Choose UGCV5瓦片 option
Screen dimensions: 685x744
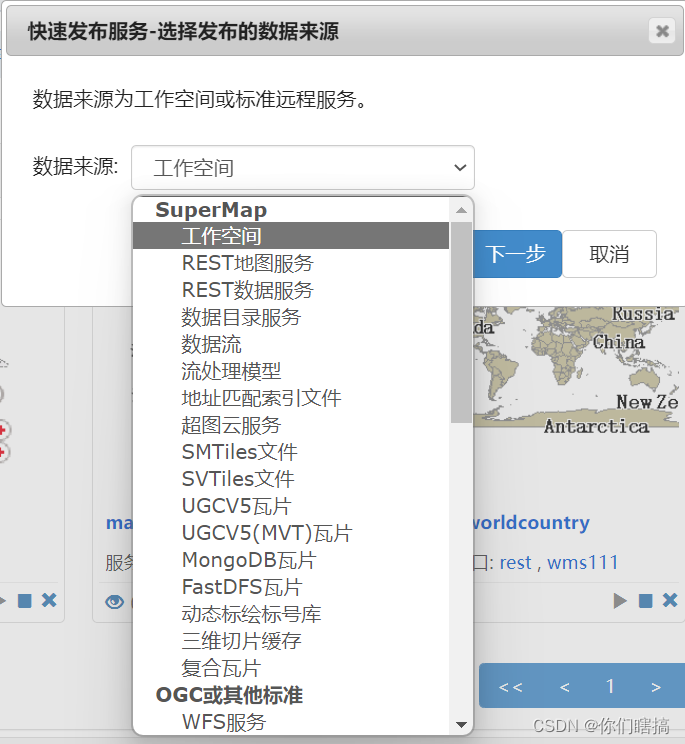click(x=291, y=506)
